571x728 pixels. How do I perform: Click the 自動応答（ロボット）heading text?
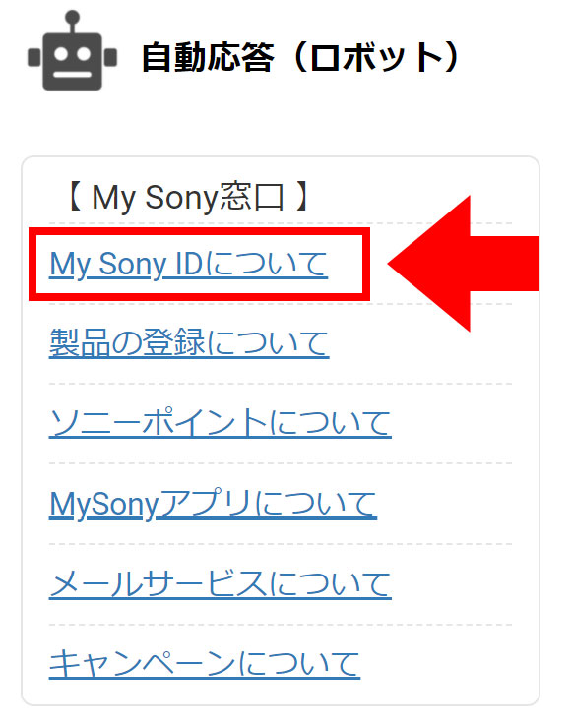tap(300, 58)
